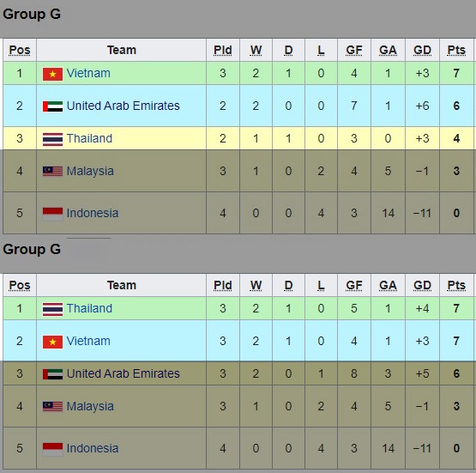Click the Thailand flag icon in second table
This screenshot has width=476, height=473.
pos(52,309)
